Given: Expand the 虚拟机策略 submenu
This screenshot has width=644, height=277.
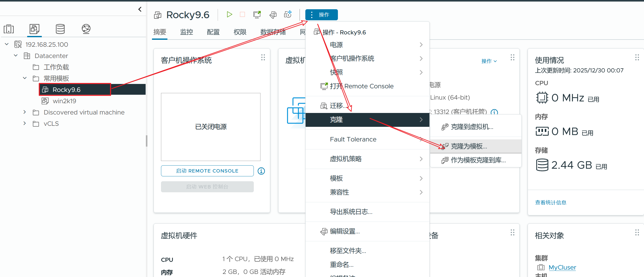Looking at the screenshot, I should [x=367, y=159].
